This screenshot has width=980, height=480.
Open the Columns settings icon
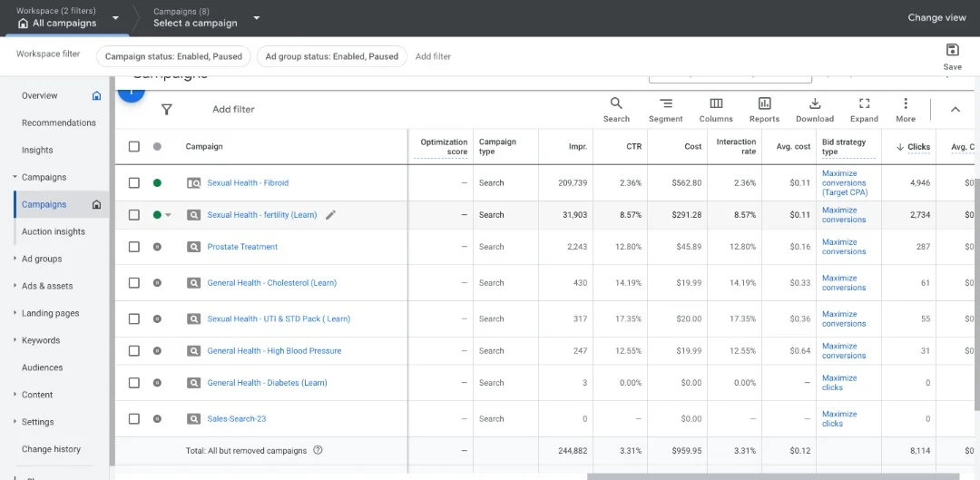tap(716, 110)
